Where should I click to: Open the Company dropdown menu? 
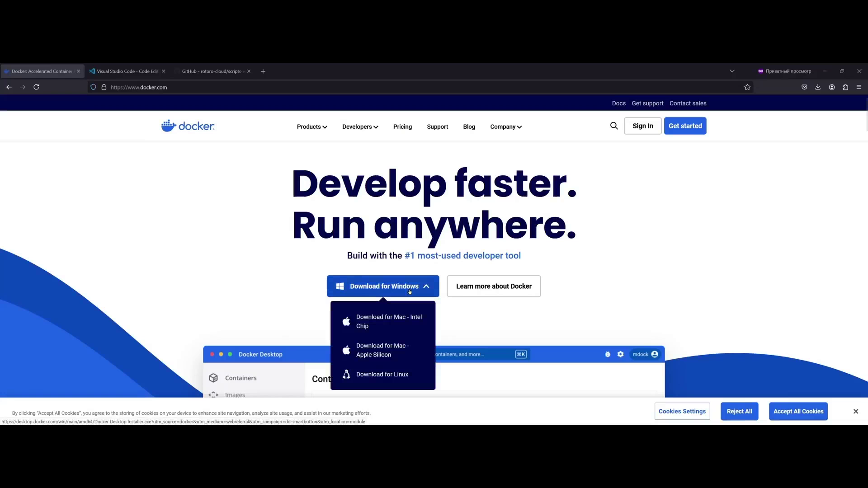tap(506, 127)
